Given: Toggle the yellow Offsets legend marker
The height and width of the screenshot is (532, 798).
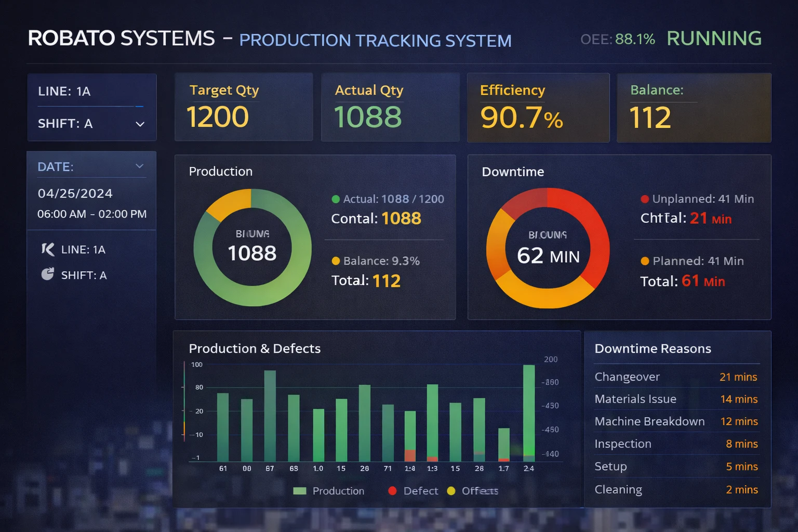Looking at the screenshot, I should point(451,491).
